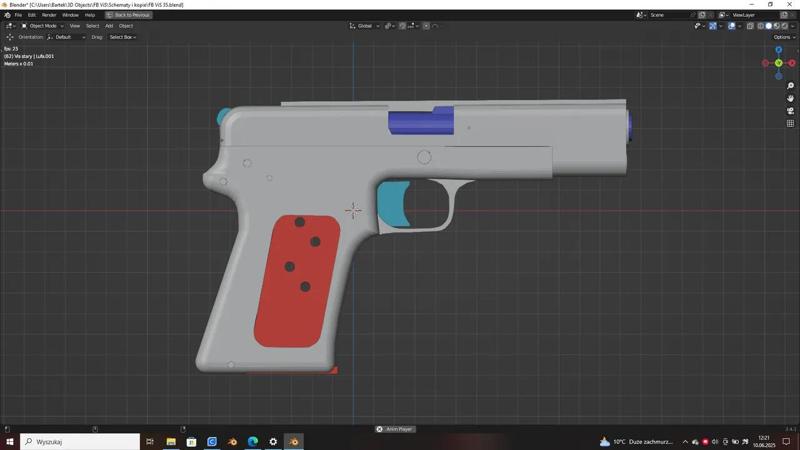Open the transform pivot point dropdown
Image resolution: width=800 pixels, height=450 pixels.
(390, 26)
